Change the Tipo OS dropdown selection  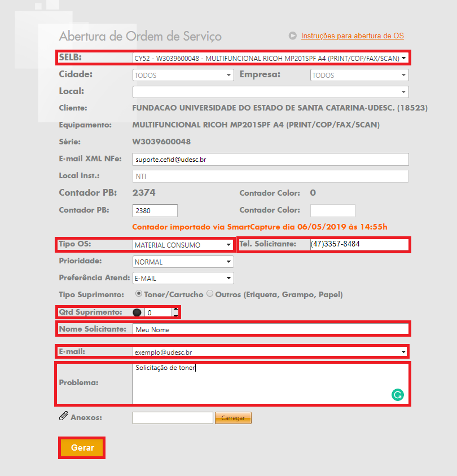click(183, 245)
